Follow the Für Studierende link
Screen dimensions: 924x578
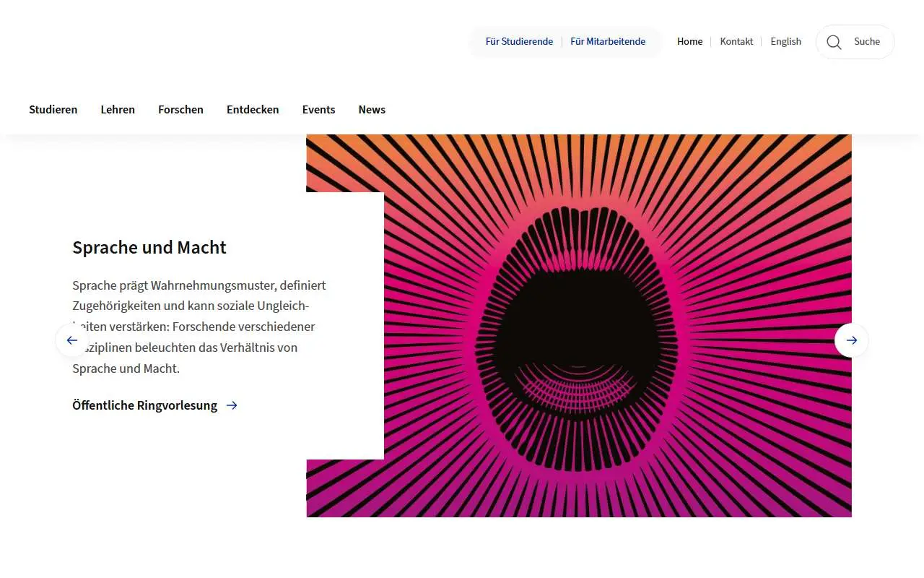coord(519,41)
